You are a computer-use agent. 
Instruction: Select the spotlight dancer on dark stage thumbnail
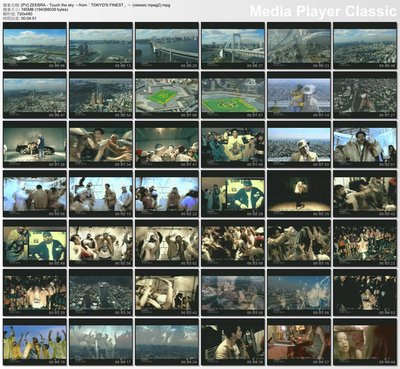coord(299,194)
